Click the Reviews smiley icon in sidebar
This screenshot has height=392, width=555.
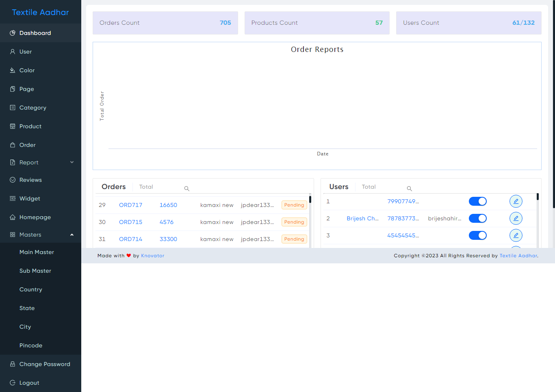pyautogui.click(x=13, y=180)
